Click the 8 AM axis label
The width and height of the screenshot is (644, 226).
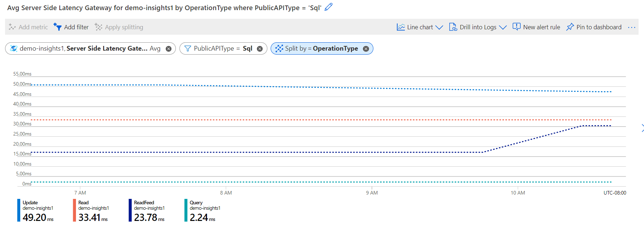click(226, 193)
